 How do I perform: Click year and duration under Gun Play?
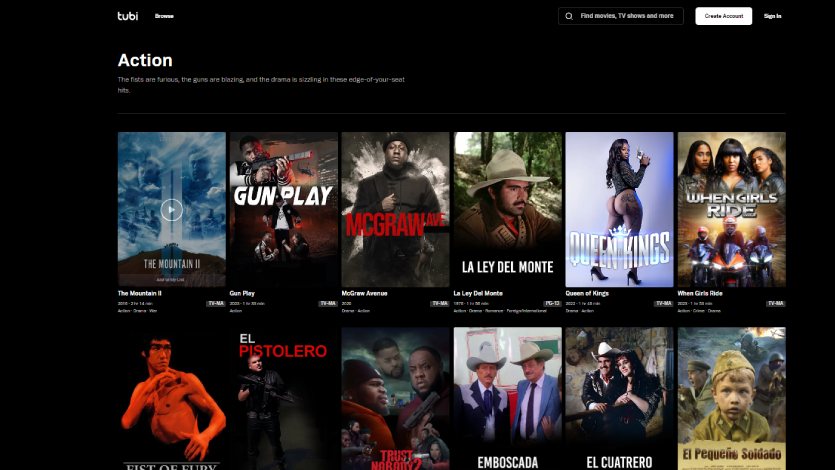[x=247, y=303]
